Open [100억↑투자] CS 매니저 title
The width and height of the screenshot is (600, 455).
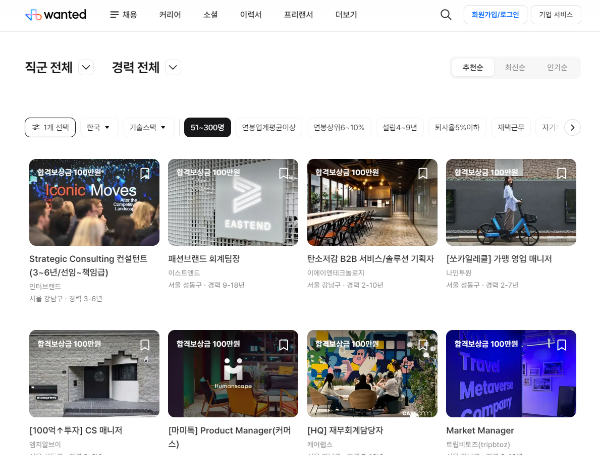[x=76, y=430]
